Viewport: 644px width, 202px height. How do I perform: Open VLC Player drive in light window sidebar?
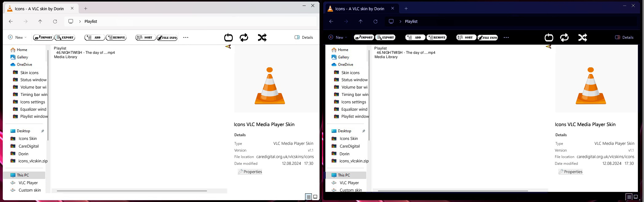click(24, 183)
